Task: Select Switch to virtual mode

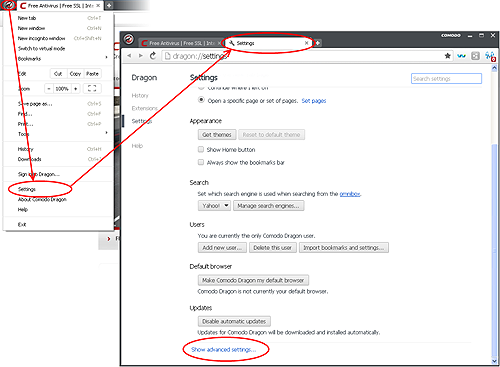Action: click(x=58, y=49)
